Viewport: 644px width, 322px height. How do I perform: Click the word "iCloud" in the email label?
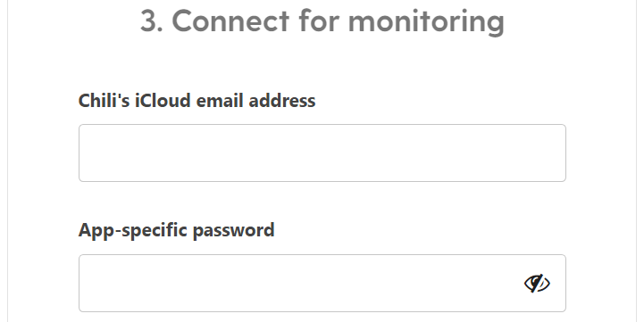(163, 101)
